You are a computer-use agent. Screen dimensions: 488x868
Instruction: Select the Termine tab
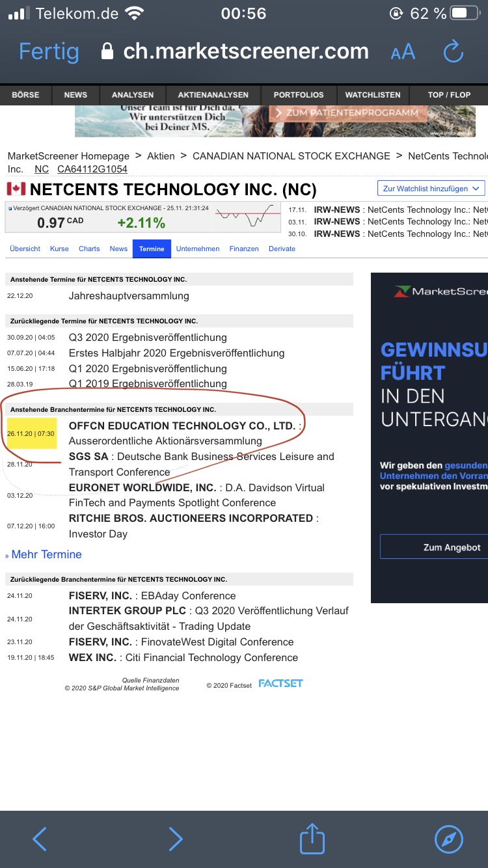152,249
